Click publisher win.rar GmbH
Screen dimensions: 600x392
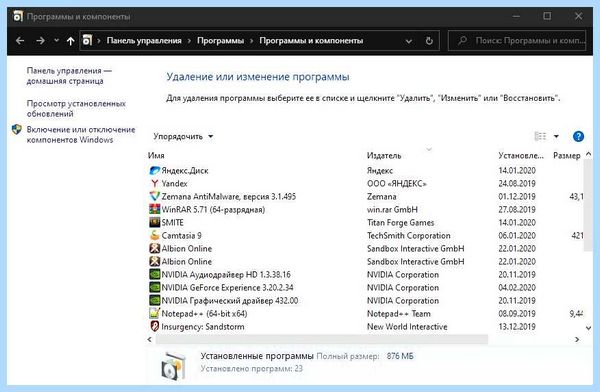(392, 210)
